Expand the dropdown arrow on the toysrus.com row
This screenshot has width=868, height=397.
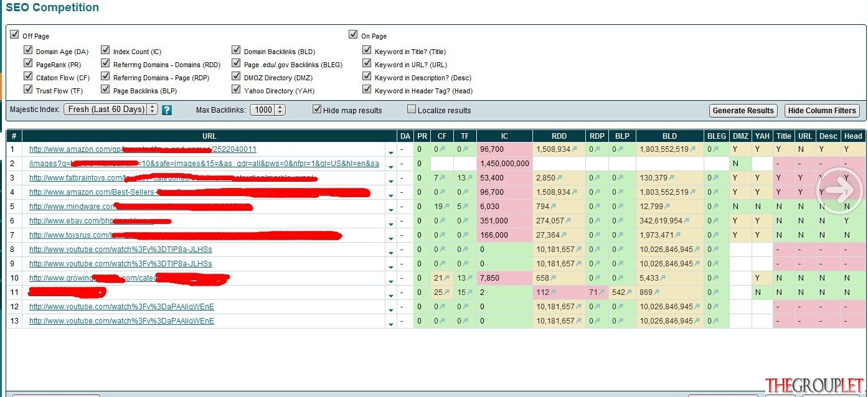[390, 238]
